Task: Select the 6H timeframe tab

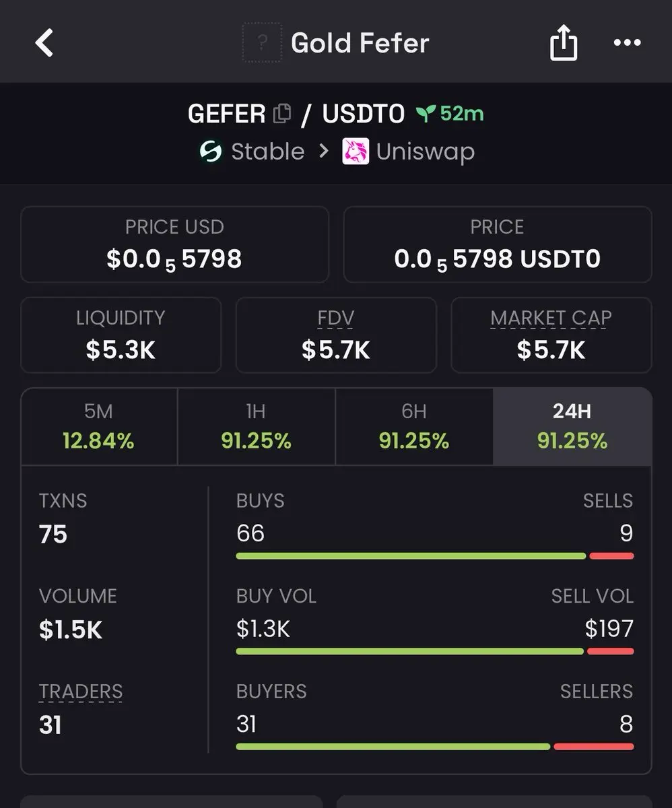Action: (414, 427)
